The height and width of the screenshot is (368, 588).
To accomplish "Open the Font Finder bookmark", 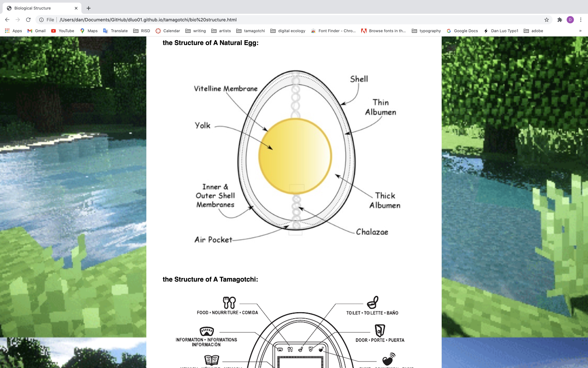I will [x=333, y=31].
